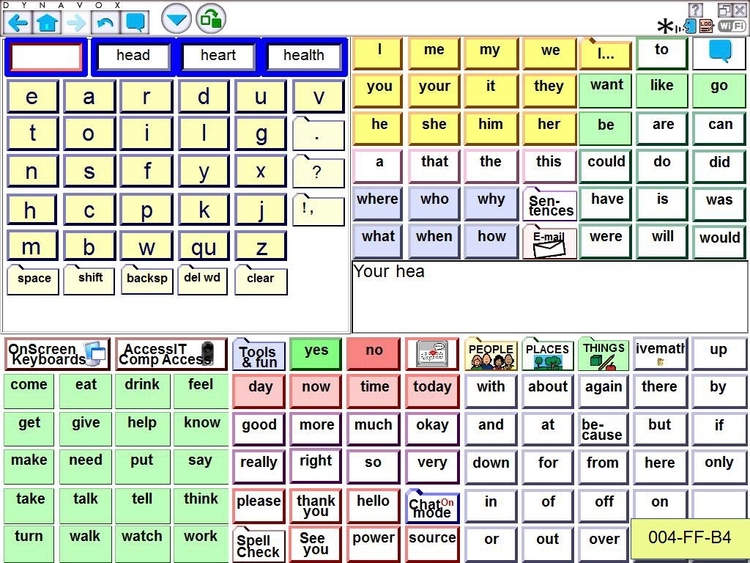Click the message window showing 'Your hea'
This screenshot has width=750, height=563.
[x=548, y=295]
